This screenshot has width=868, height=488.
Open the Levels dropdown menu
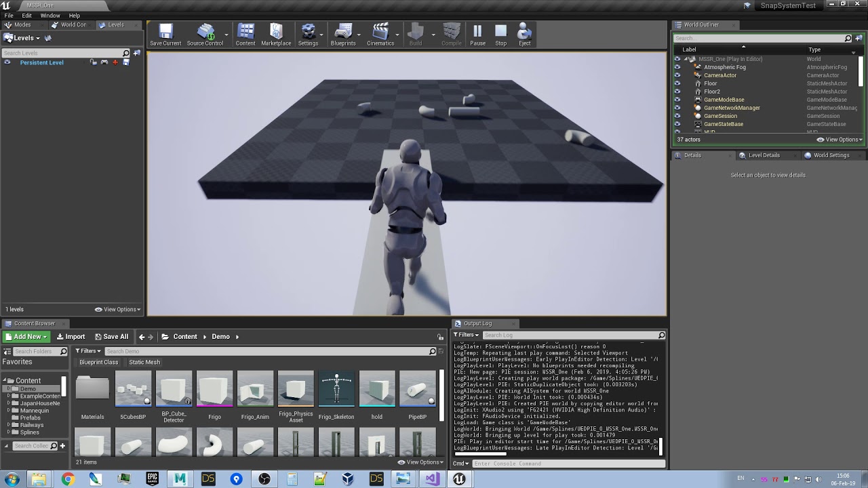[x=22, y=38]
